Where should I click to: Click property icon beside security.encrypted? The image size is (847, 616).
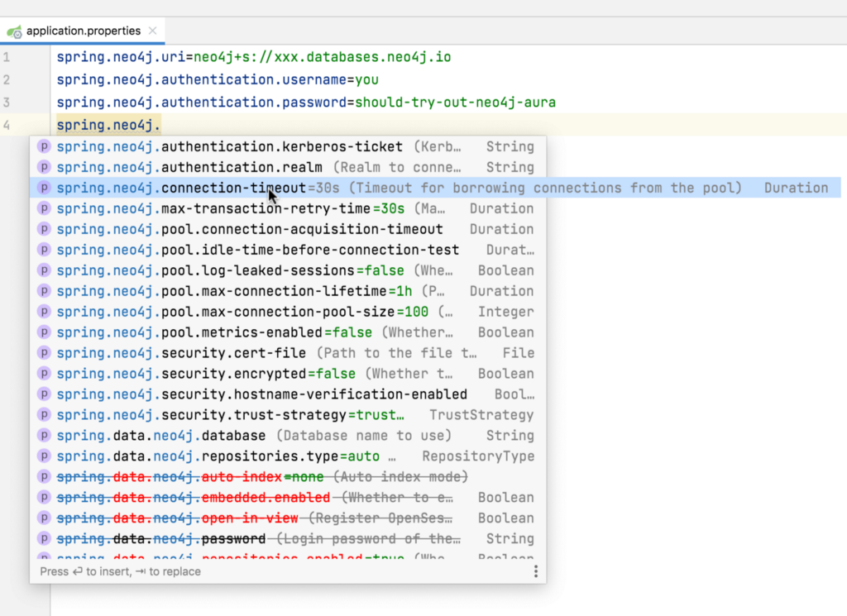(x=45, y=374)
